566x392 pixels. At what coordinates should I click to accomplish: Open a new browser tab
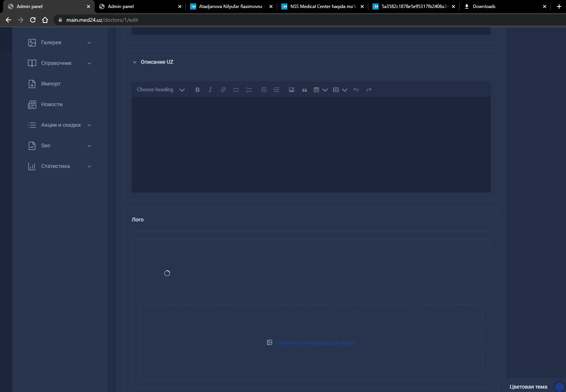click(559, 6)
